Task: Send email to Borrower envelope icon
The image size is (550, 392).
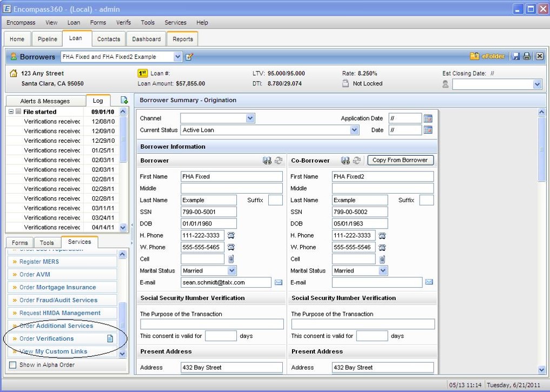Action: [279, 282]
